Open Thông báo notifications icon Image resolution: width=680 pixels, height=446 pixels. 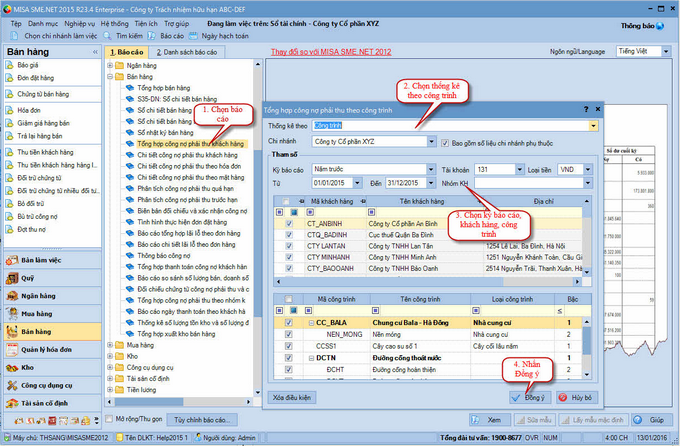[x=660, y=26]
